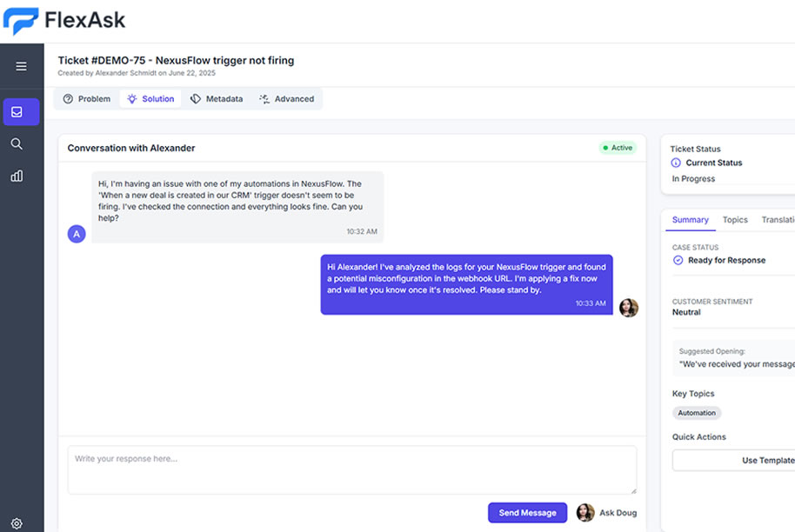Click the agent reply timestamp 10:33 AM

[591, 303]
